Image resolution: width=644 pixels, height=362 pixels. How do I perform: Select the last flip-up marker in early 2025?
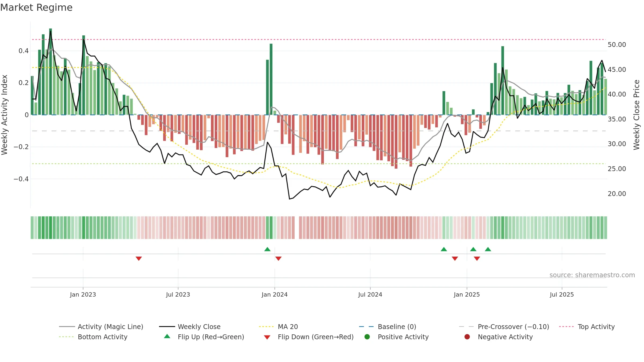488,249
